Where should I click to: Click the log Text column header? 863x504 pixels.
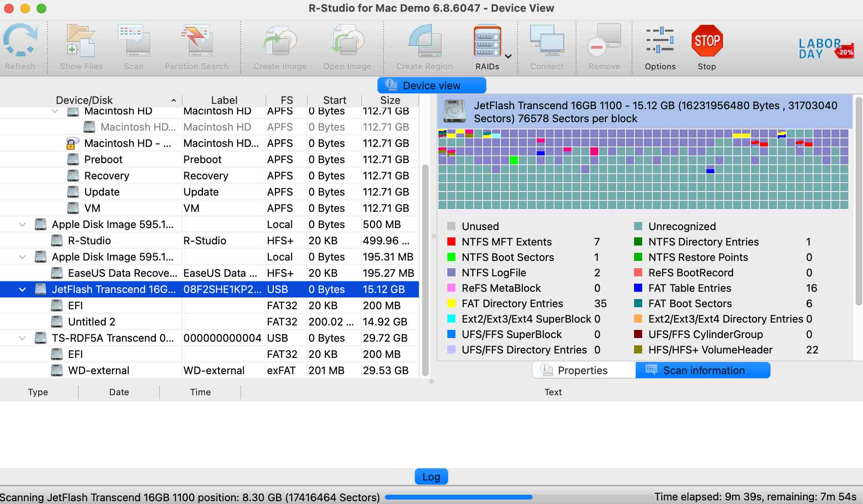click(x=553, y=392)
